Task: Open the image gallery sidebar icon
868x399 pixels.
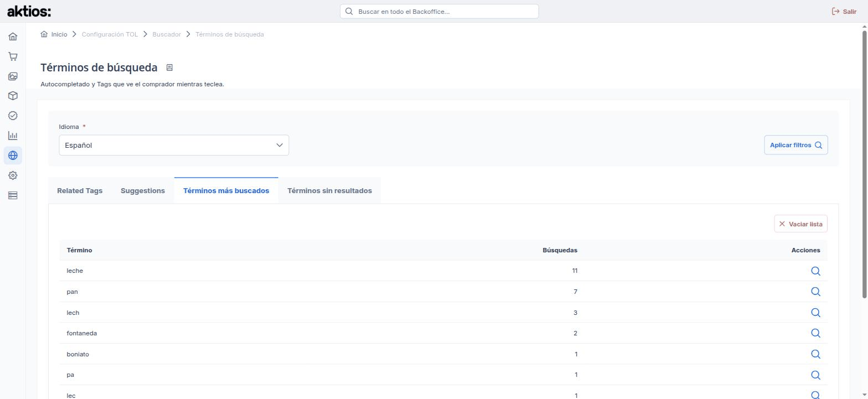Action: click(13, 76)
